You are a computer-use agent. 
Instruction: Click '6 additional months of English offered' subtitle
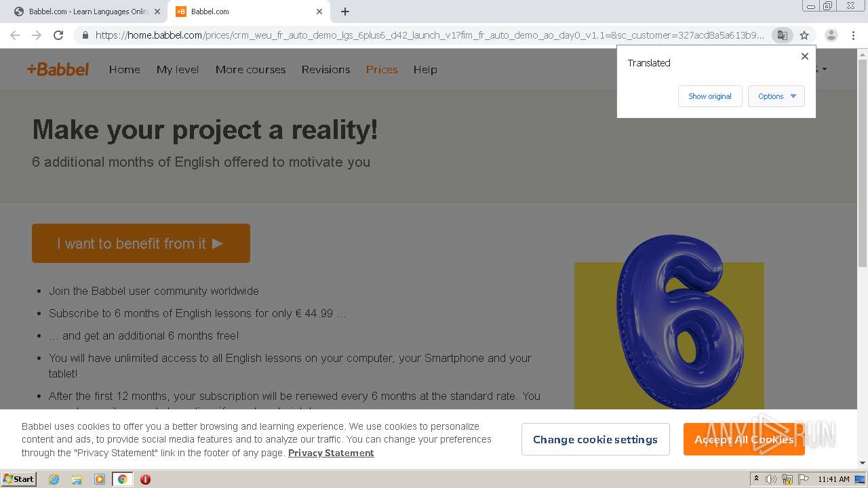coord(201,162)
